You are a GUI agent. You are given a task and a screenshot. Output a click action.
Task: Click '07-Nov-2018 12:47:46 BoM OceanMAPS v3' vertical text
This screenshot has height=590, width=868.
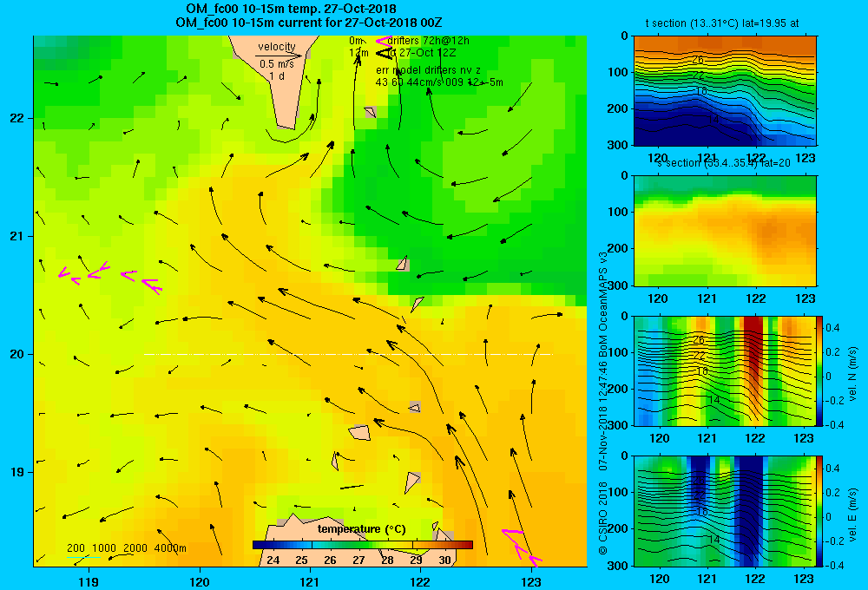(x=603, y=361)
